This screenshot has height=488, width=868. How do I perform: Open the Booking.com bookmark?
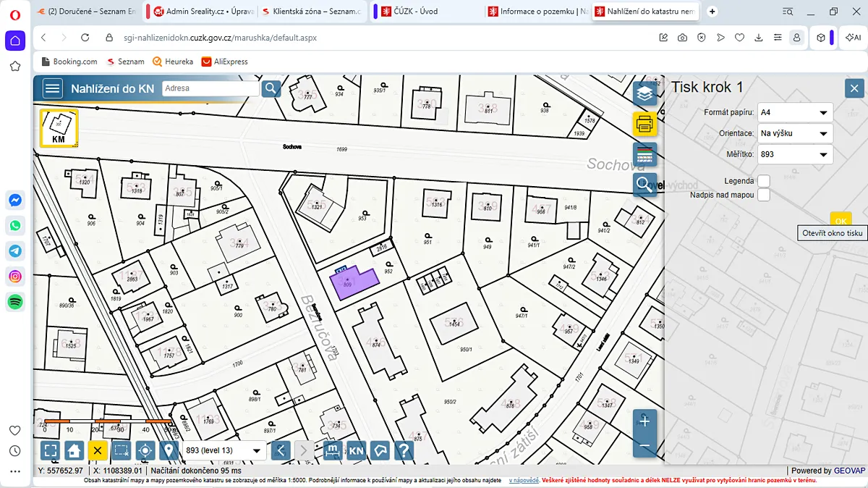coord(69,62)
